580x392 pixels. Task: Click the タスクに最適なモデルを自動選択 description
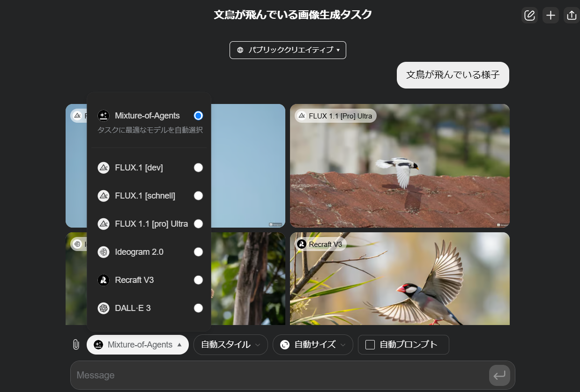click(x=150, y=130)
